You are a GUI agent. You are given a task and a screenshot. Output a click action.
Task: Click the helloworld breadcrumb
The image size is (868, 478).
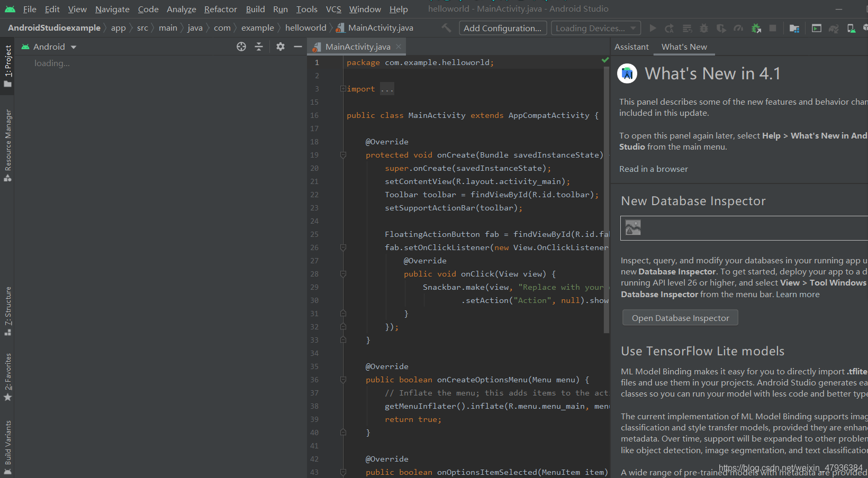coord(305,27)
